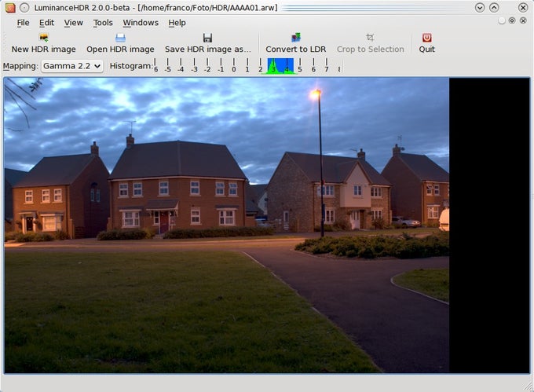Click the Save HDR image as... label

coord(208,49)
